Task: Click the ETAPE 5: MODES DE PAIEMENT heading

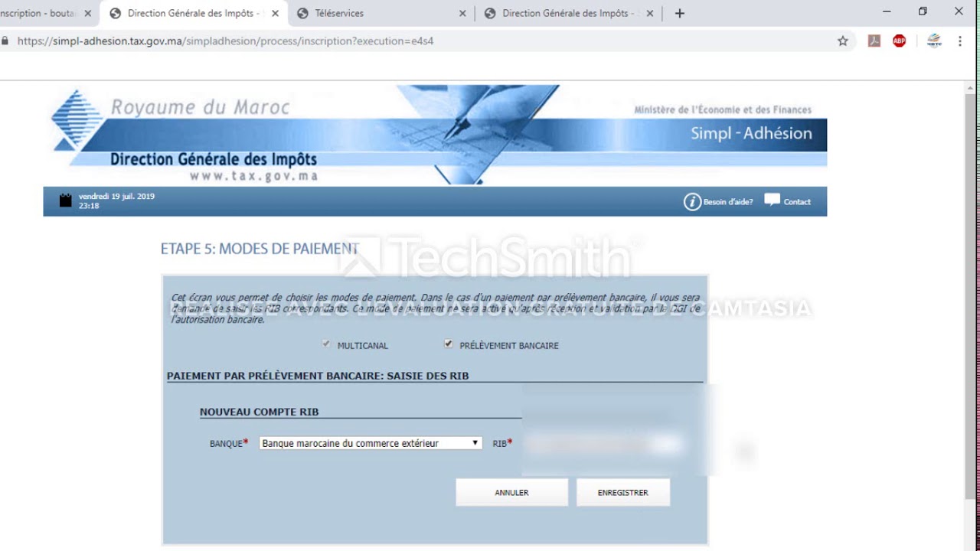Action: point(260,249)
